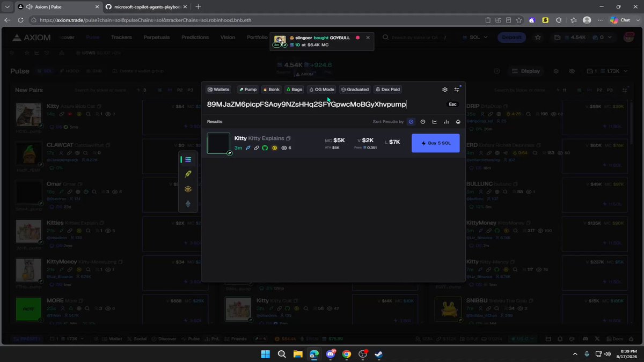Open the filter sliders icon beside the gear
Image resolution: width=644 pixels, height=362 pixels.
(x=457, y=90)
